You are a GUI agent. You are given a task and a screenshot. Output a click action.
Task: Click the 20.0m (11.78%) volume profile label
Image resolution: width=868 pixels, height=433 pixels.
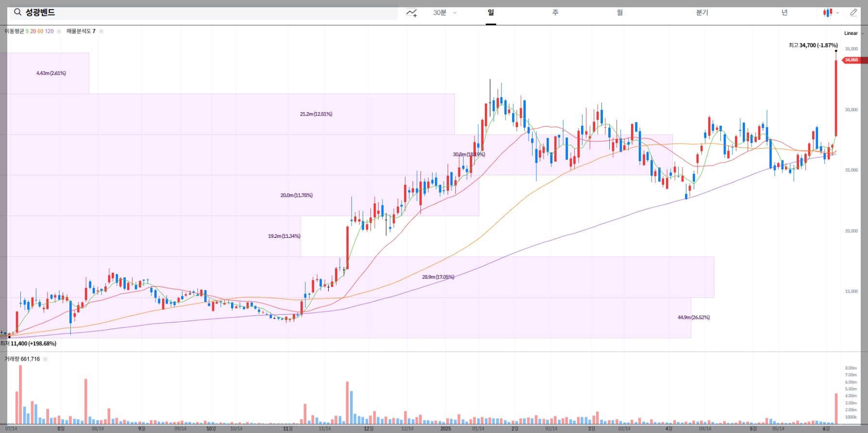[297, 196]
